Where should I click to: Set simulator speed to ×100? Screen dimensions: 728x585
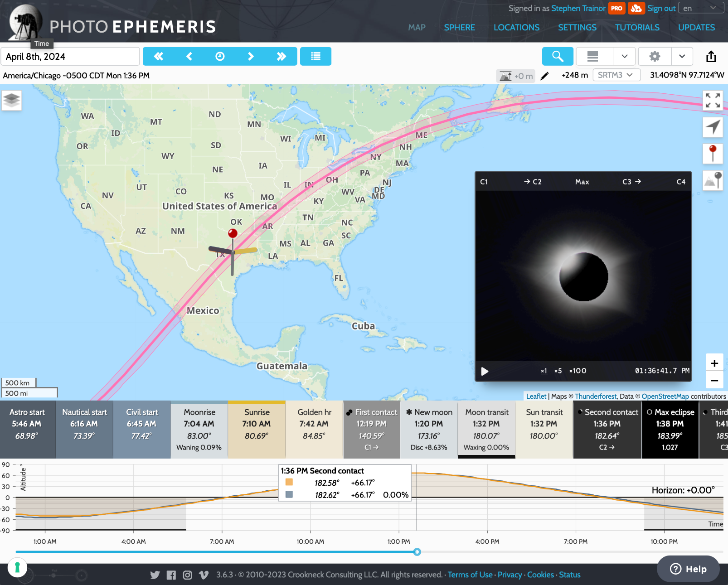tap(578, 371)
